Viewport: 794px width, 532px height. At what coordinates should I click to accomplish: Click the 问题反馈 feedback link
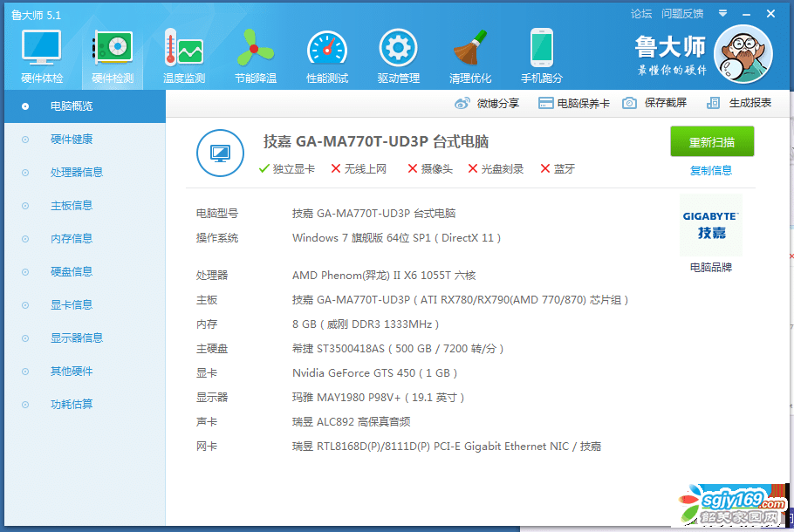(682, 14)
